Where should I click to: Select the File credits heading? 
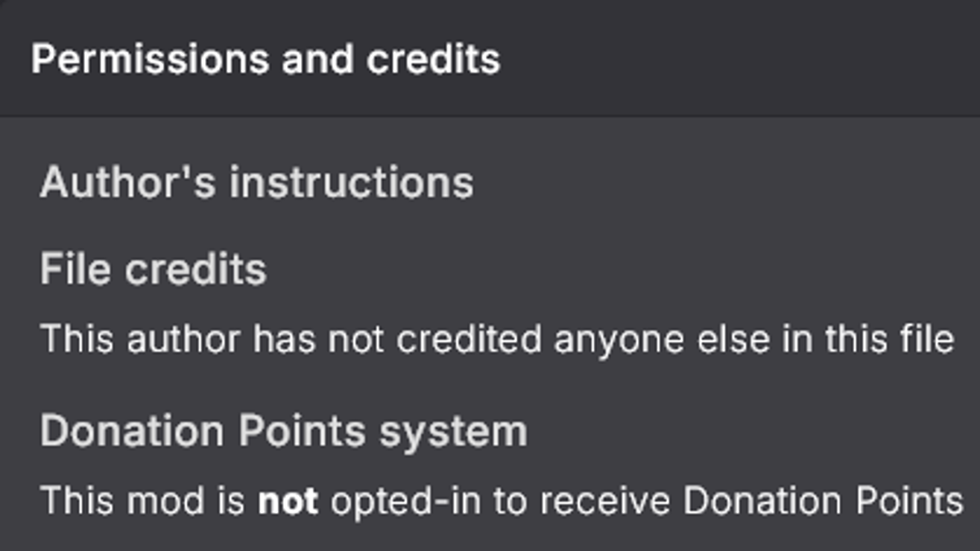click(153, 269)
